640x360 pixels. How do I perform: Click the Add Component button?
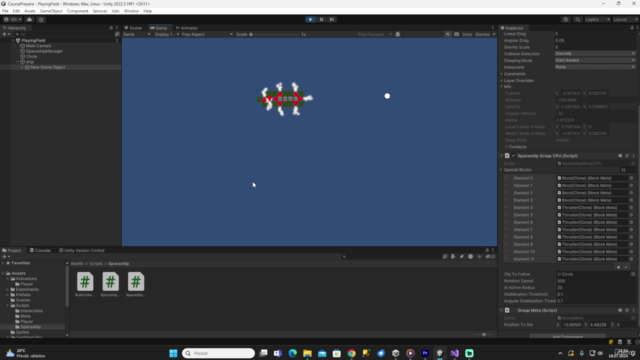[x=568, y=337]
